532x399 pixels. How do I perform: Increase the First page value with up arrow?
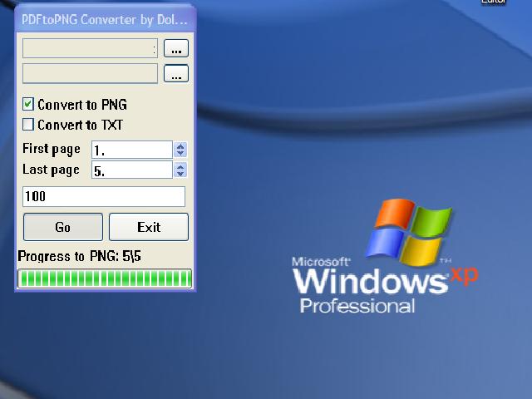coord(180,146)
